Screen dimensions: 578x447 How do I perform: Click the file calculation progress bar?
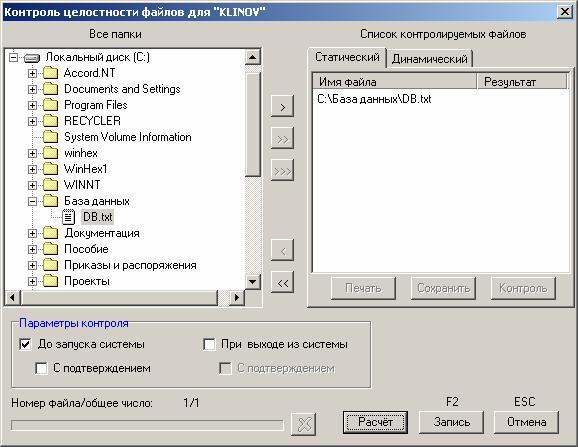(x=147, y=425)
